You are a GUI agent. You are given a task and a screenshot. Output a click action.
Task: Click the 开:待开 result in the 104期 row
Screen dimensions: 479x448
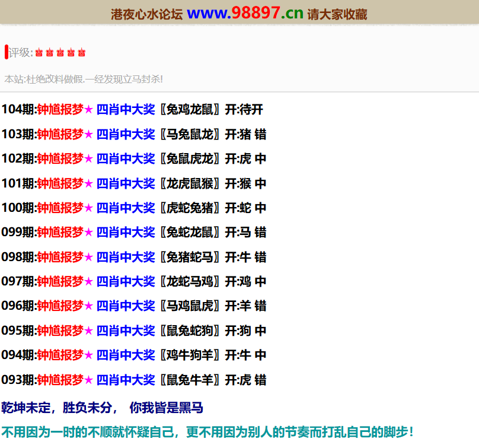coord(244,110)
